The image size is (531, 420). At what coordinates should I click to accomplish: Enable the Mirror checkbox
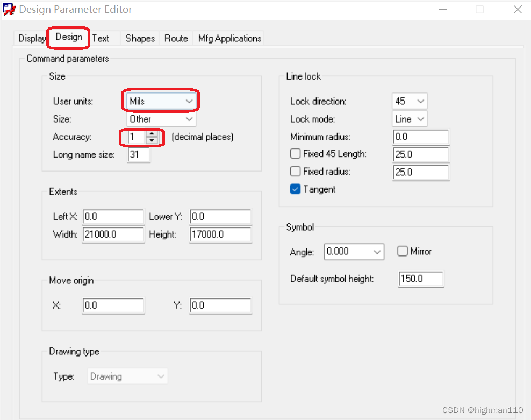click(403, 251)
